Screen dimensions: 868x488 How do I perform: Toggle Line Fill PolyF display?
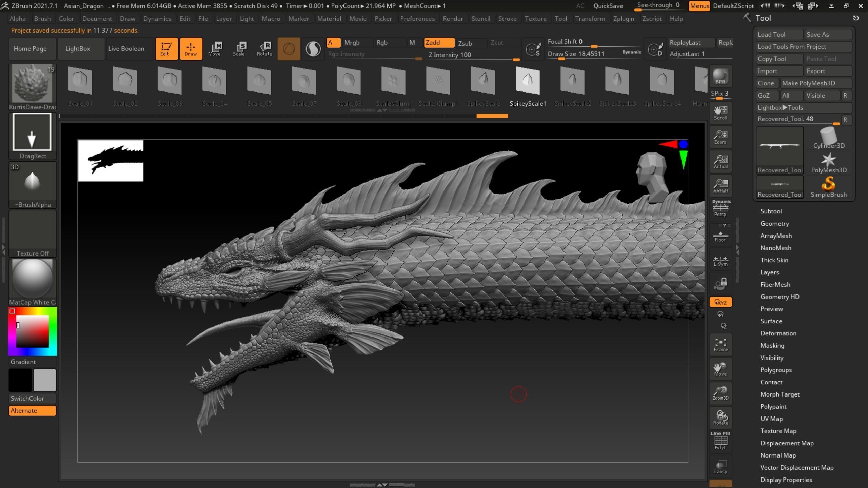click(x=721, y=441)
